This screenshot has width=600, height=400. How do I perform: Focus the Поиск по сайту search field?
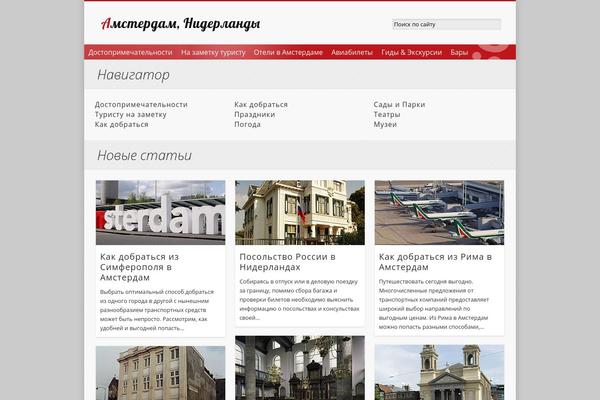coord(447,24)
